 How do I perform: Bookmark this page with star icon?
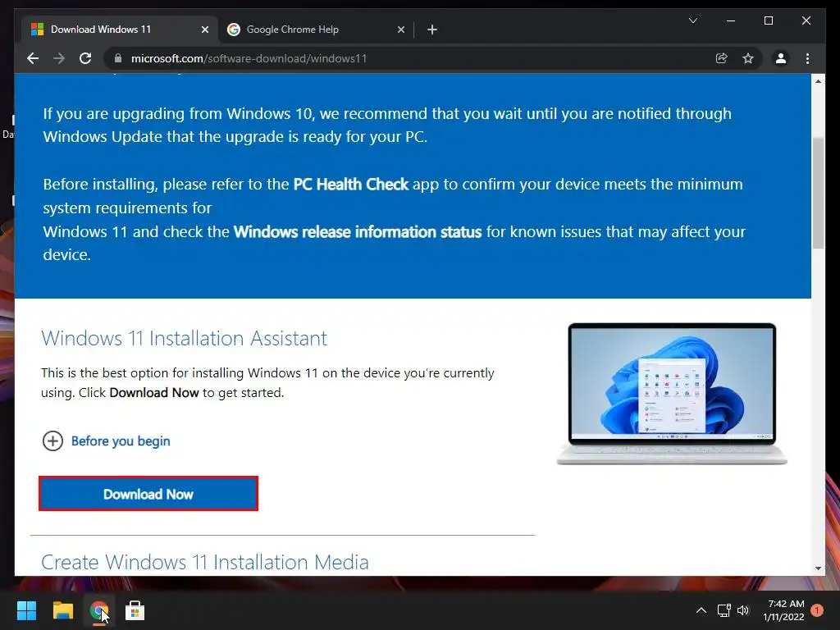(x=748, y=58)
